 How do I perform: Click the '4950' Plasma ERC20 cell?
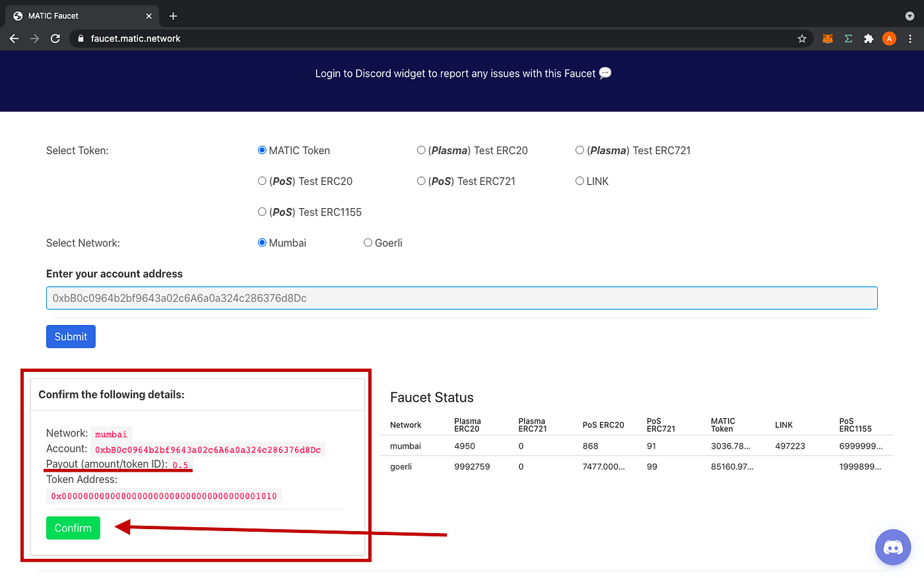[465, 446]
